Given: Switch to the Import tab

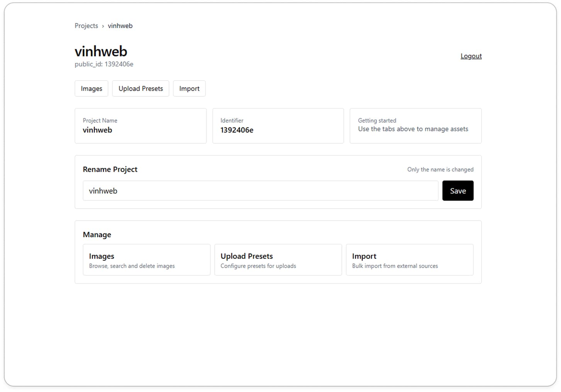Looking at the screenshot, I should pyautogui.click(x=189, y=88).
